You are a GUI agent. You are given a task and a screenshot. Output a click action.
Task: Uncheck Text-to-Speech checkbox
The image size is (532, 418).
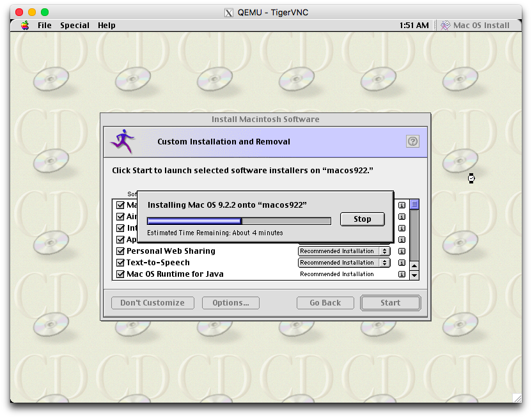click(x=120, y=263)
